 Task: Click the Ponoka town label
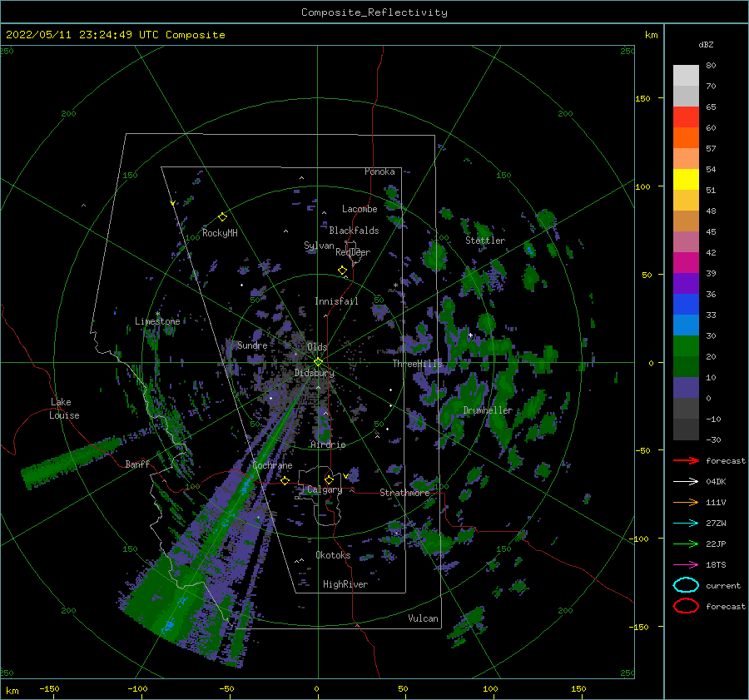(379, 171)
